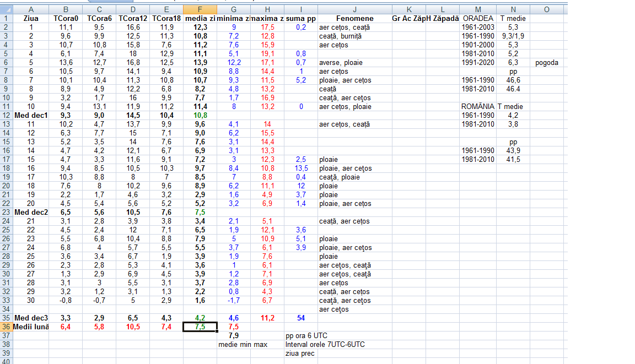Click the 'pp ora 6 UTC' cell
The image size is (635, 364).
306,336
